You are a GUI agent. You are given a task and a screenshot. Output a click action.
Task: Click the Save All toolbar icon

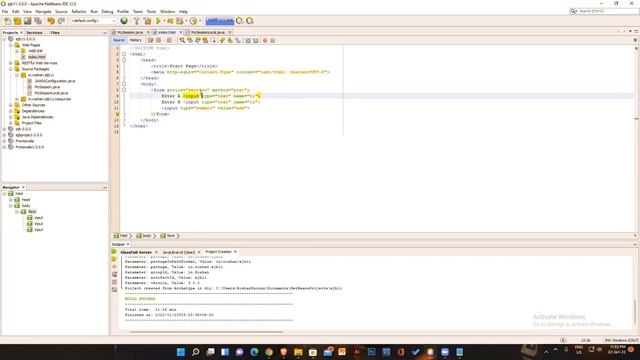coord(38,21)
